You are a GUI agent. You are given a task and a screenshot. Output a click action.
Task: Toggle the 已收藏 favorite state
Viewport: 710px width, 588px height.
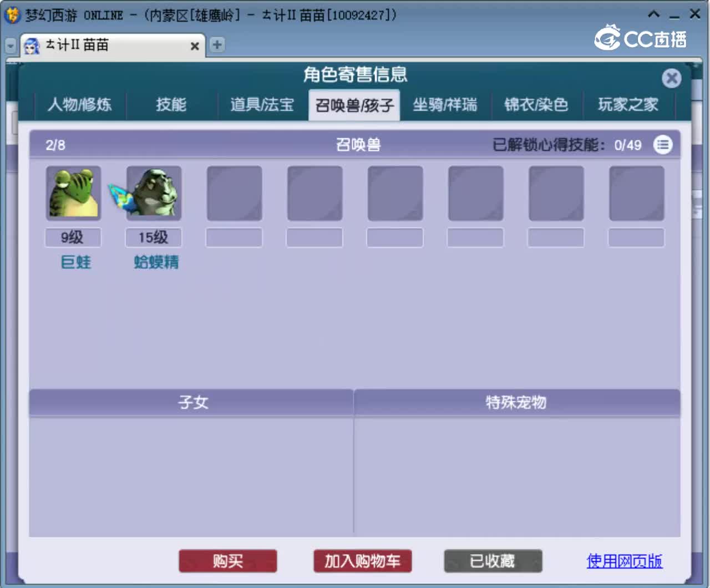(x=493, y=561)
